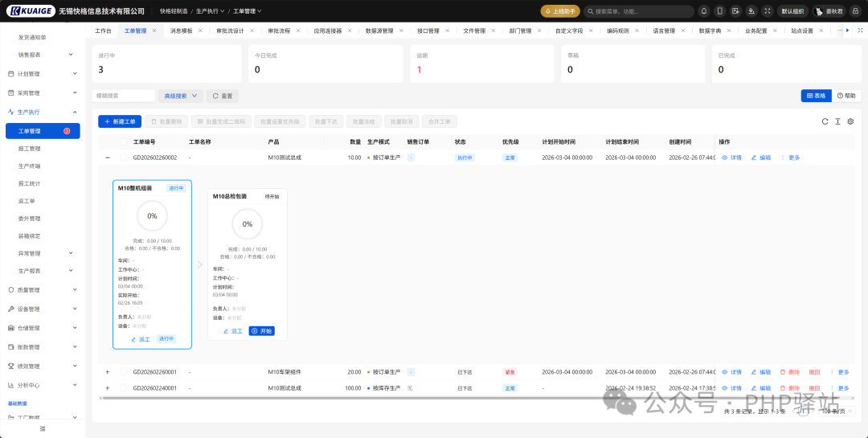868x438 pixels.
Task: Open the 姜秋君 user profile menu
Action: (x=829, y=11)
